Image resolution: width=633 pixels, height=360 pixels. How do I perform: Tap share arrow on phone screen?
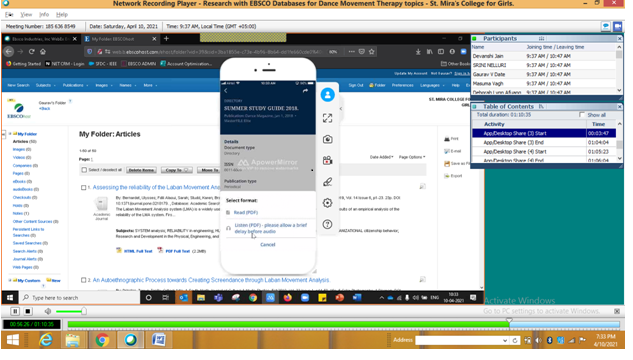click(305, 91)
